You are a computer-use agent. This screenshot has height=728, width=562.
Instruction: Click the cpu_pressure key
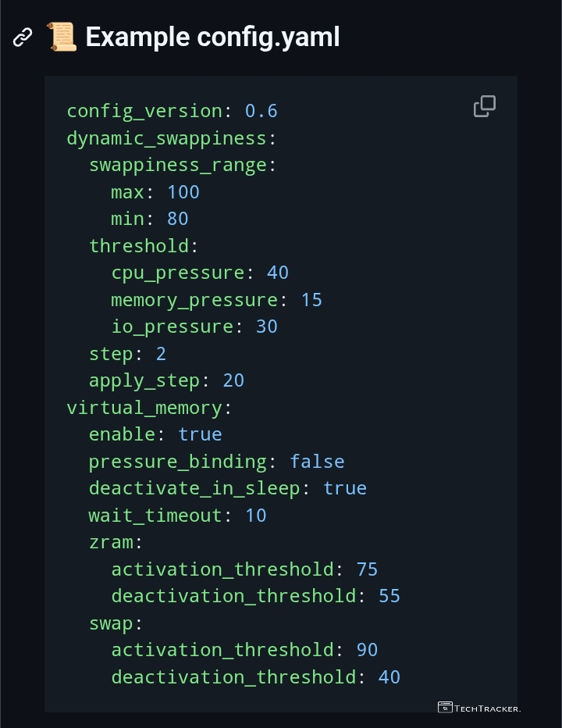[x=177, y=273]
